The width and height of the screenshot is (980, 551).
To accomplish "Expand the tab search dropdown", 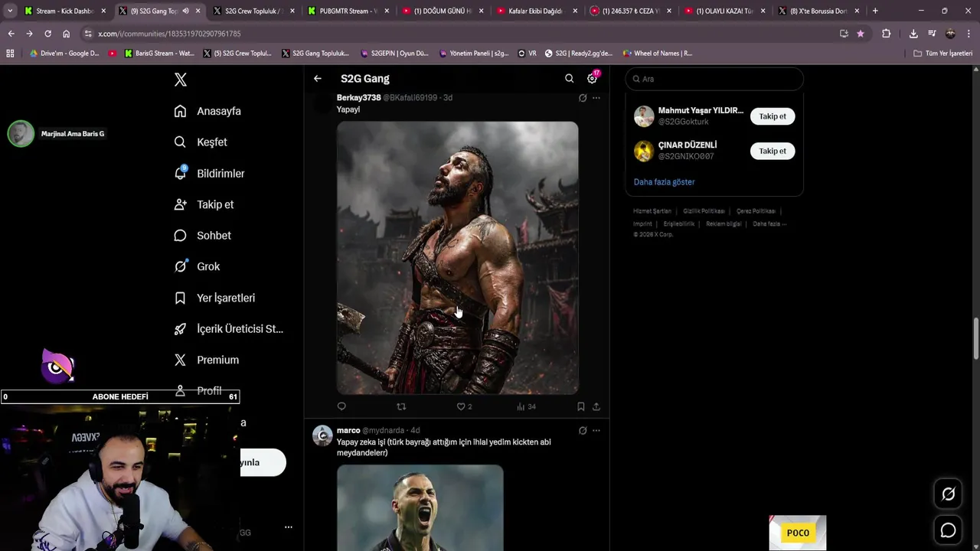I will tap(9, 11).
